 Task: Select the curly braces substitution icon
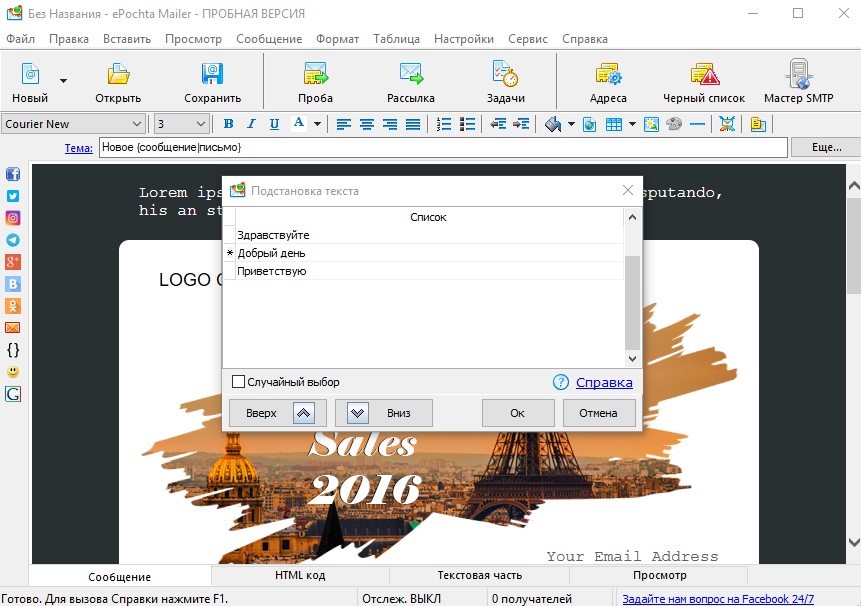click(x=13, y=350)
